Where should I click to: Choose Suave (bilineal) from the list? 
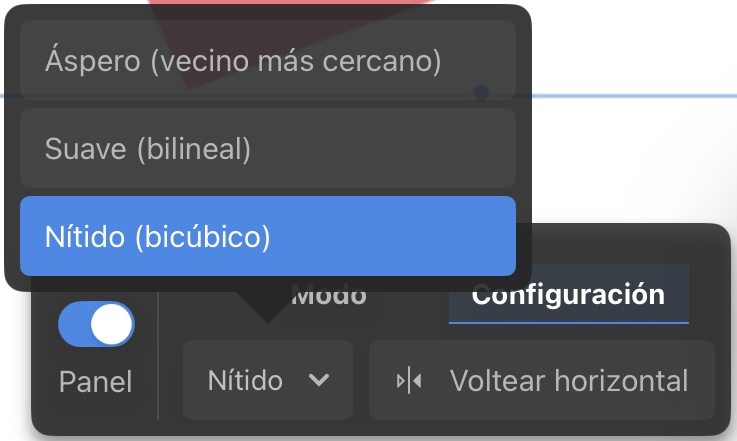coord(268,148)
